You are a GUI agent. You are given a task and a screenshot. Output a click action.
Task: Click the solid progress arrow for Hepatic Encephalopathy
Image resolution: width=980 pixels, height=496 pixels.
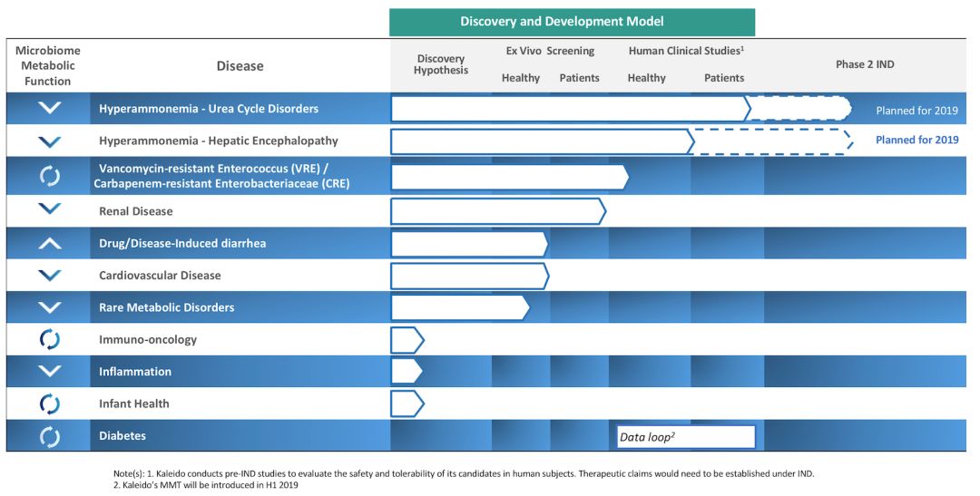pos(542,141)
